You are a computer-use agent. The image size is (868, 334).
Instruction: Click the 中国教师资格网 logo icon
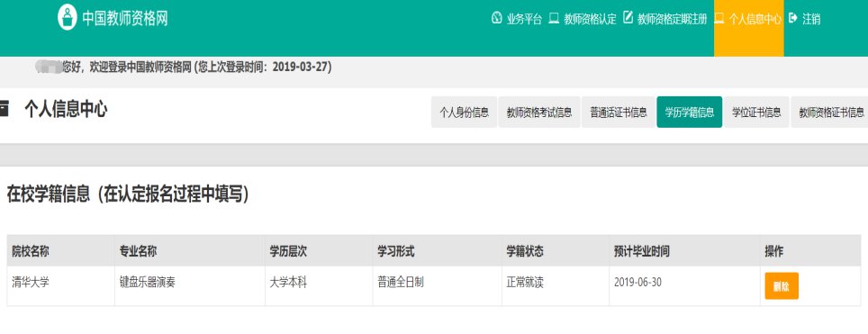(x=67, y=18)
